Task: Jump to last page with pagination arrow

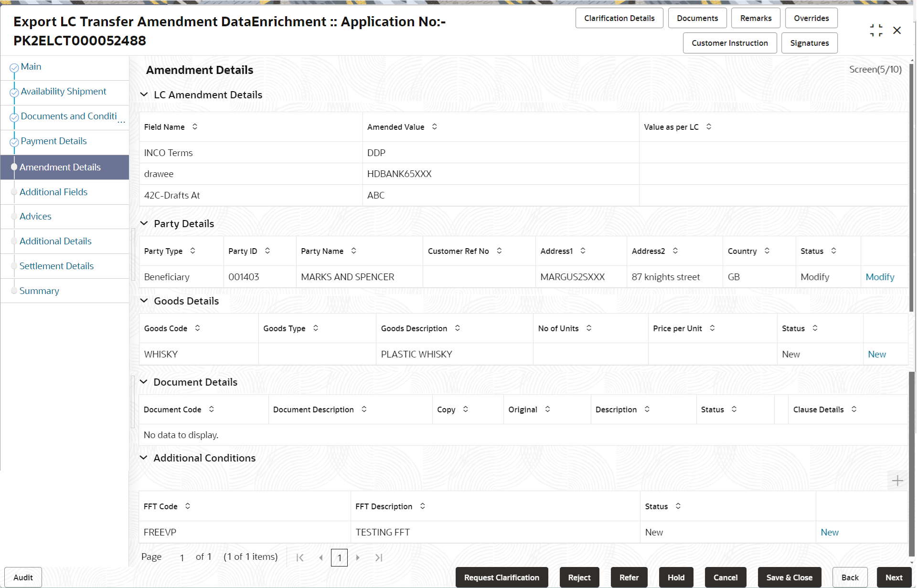Action: 379,557
